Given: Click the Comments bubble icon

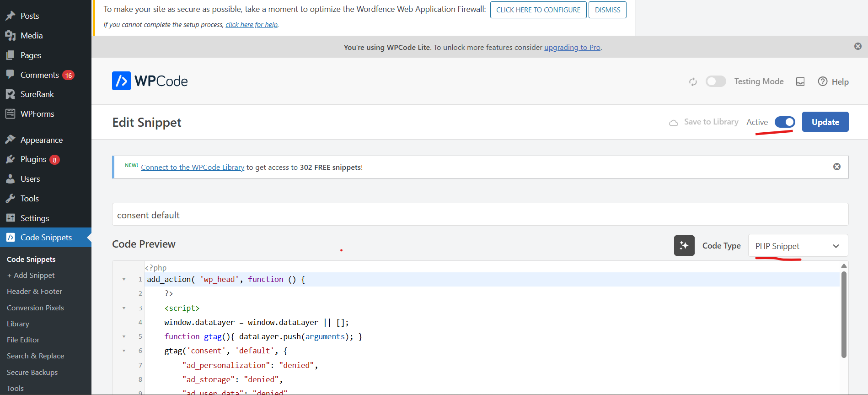Looking at the screenshot, I should (11, 75).
